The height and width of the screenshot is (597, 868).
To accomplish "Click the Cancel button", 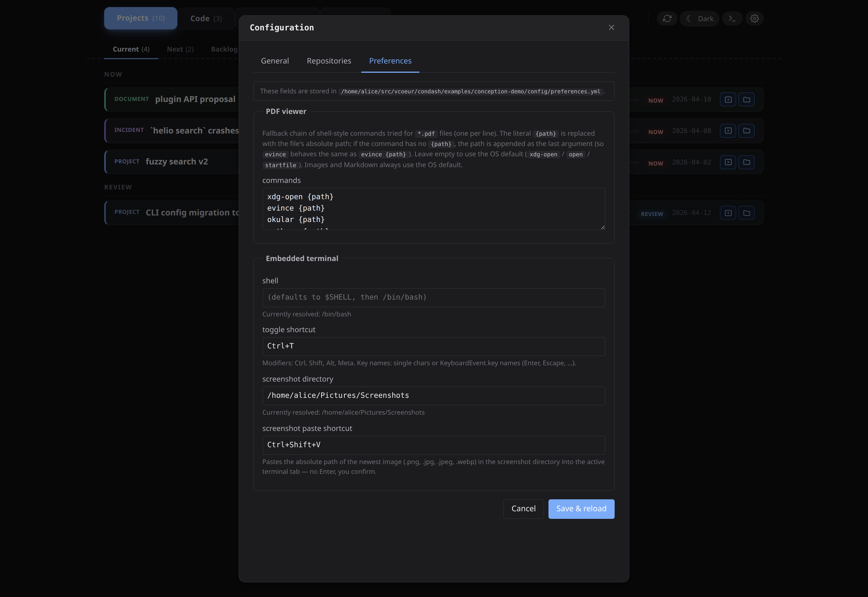I will [523, 509].
